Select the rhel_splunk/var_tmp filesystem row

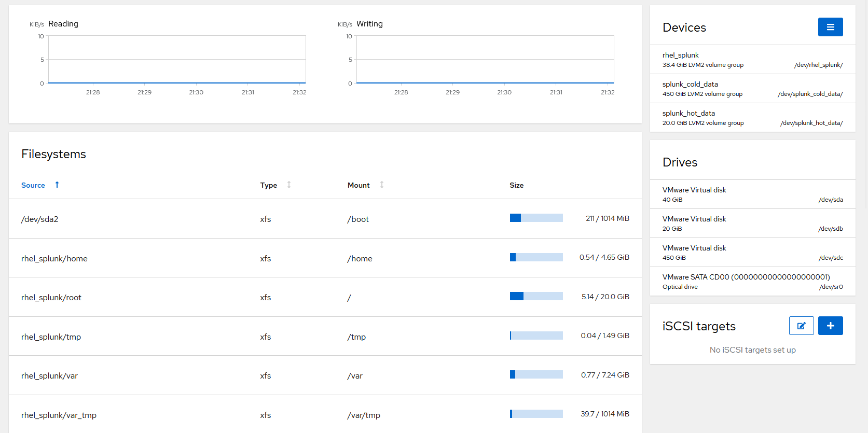tap(325, 414)
